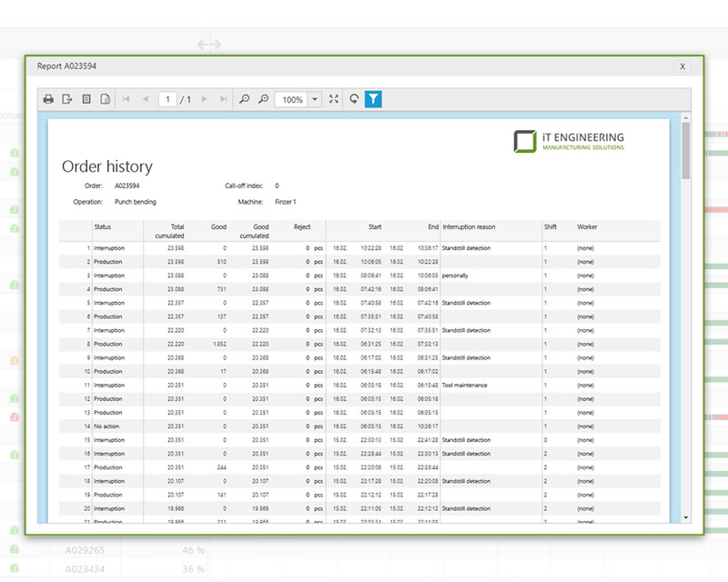This screenshot has width=728, height=582.
Task: Switch report to full screen view
Action: [x=334, y=99]
